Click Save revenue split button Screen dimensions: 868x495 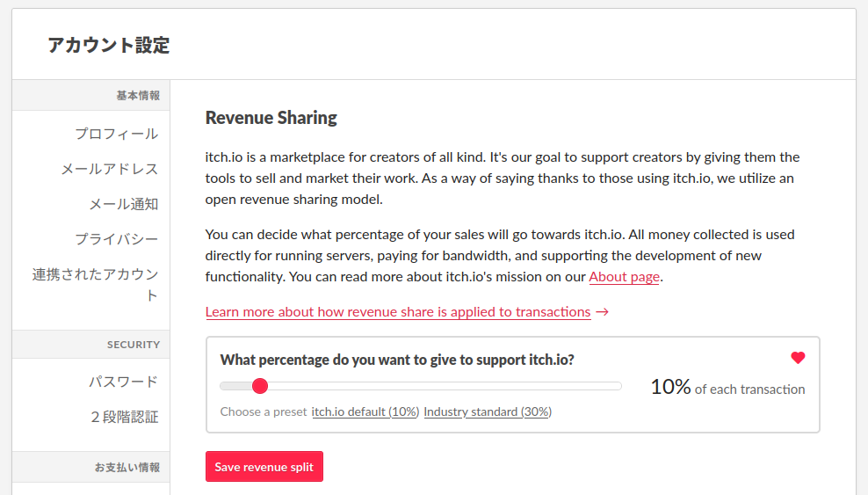[x=264, y=467]
